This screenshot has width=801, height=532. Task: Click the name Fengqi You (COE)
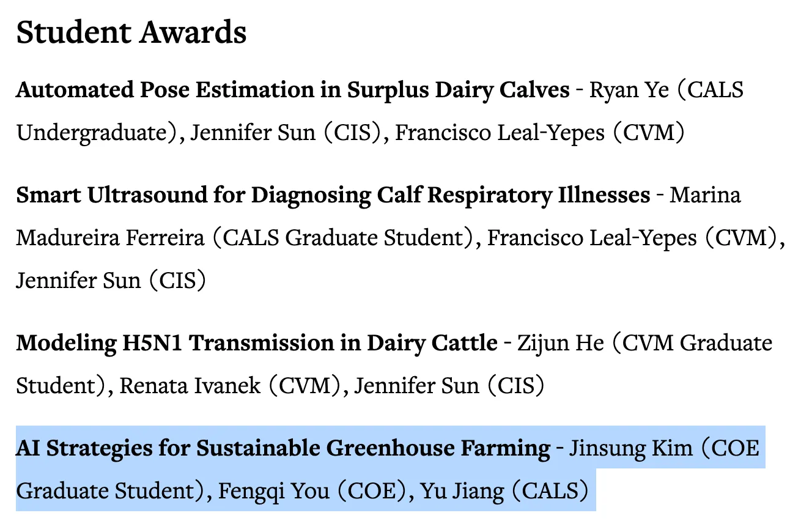pyautogui.click(x=312, y=490)
